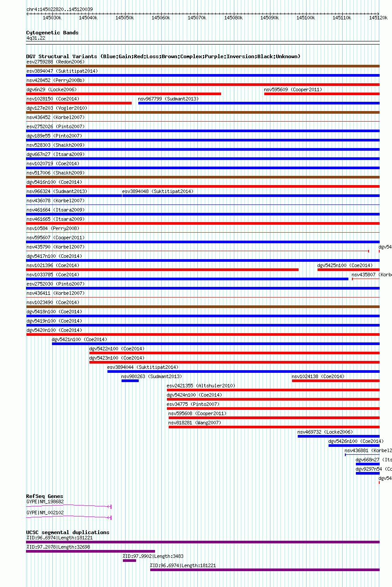The width and height of the screenshot is (392, 587).
Task: Select the dgv127e203 (Vogler2010) variant label
Action: point(57,108)
